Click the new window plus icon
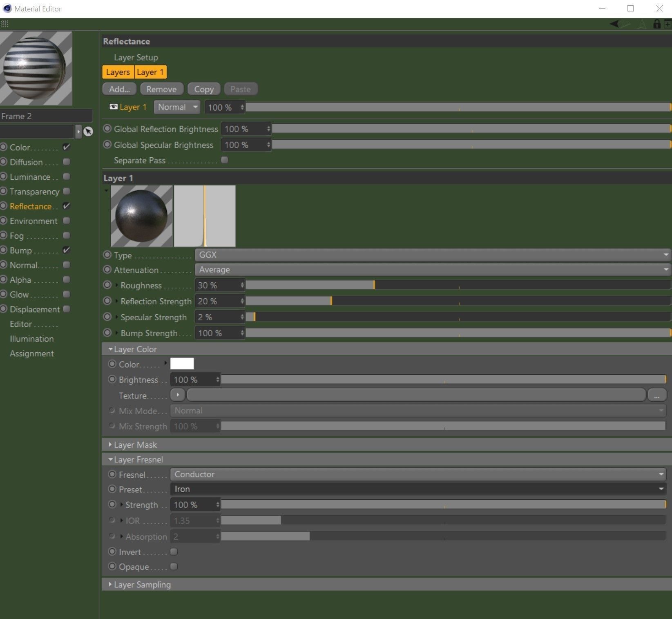 [x=668, y=24]
